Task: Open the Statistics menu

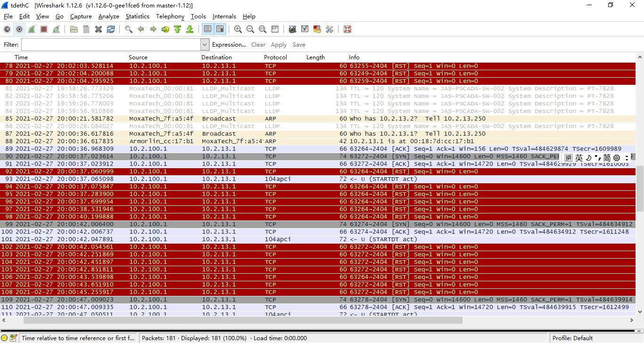Action: (x=138, y=16)
